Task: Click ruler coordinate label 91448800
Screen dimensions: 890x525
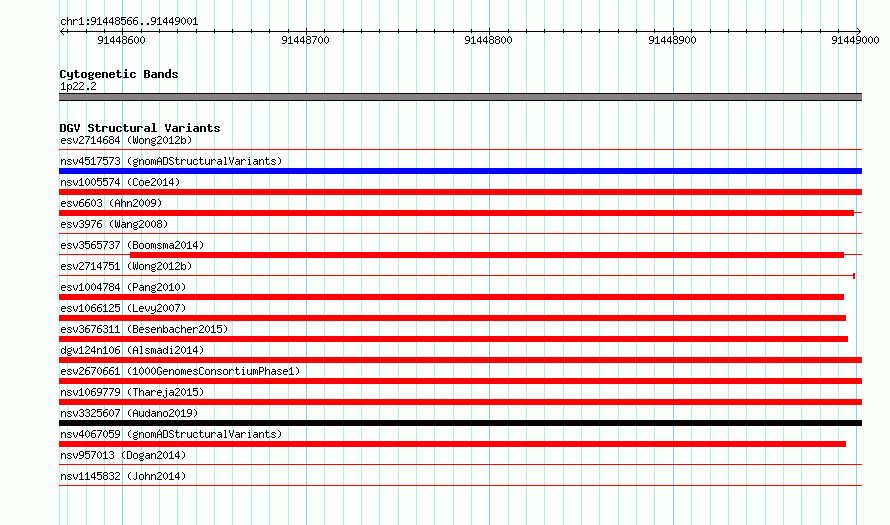Action: pyautogui.click(x=488, y=40)
